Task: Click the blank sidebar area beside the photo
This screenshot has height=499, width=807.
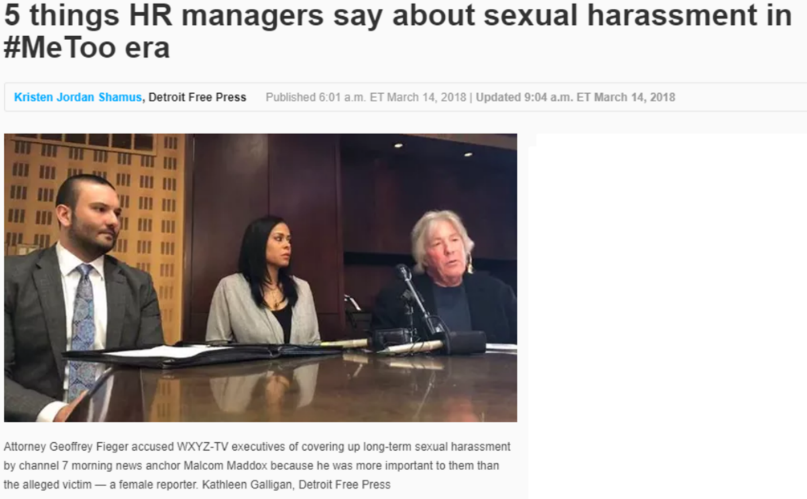Action: pos(669,309)
